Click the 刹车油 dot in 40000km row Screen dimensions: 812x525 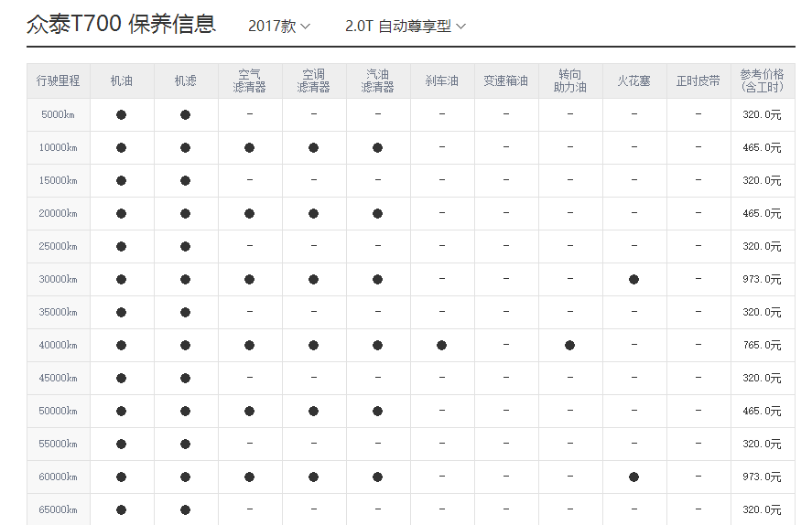tap(442, 345)
